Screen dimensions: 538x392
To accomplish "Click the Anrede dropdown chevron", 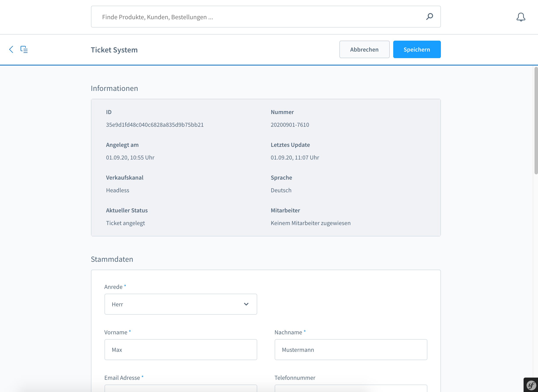I will 246,304.
